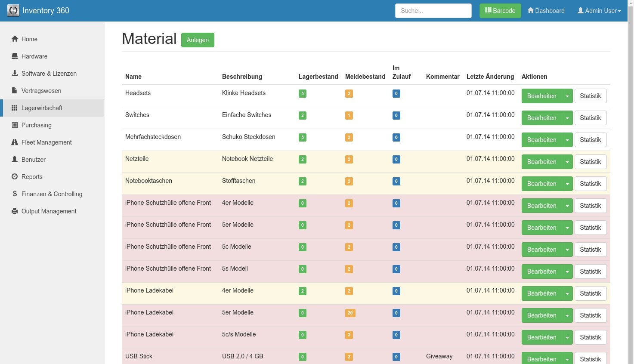Go to the Reports section
634x364 pixels.
(x=32, y=177)
